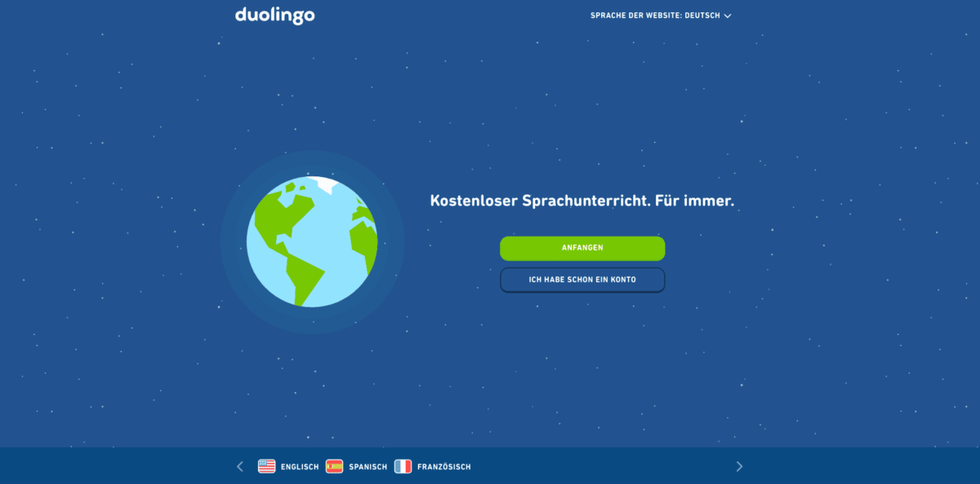Image resolution: width=980 pixels, height=484 pixels.
Task: Click the French flag icon
Action: tap(403, 467)
